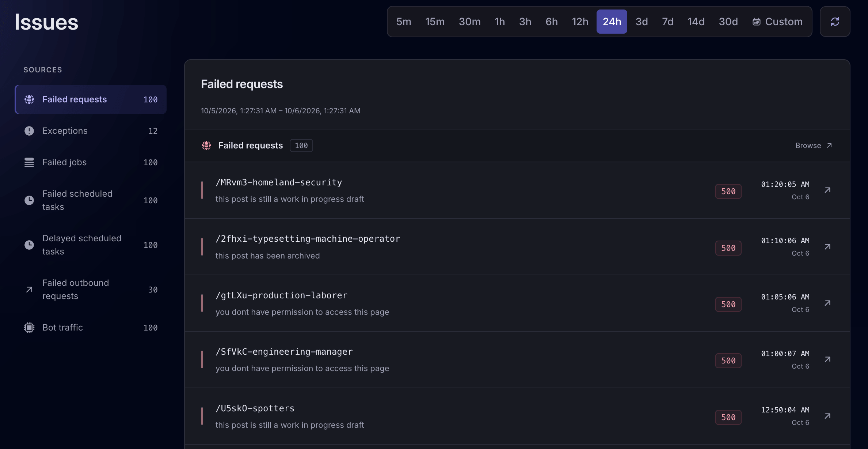Select the 6h time range
The width and height of the screenshot is (868, 449).
551,22
